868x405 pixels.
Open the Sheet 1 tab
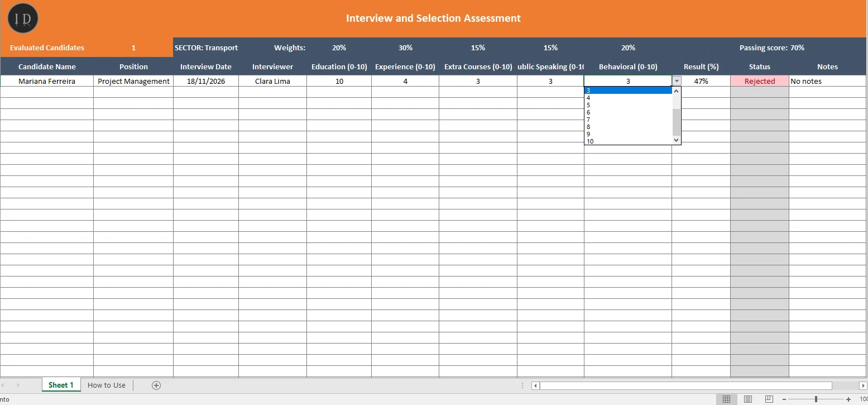click(x=61, y=385)
